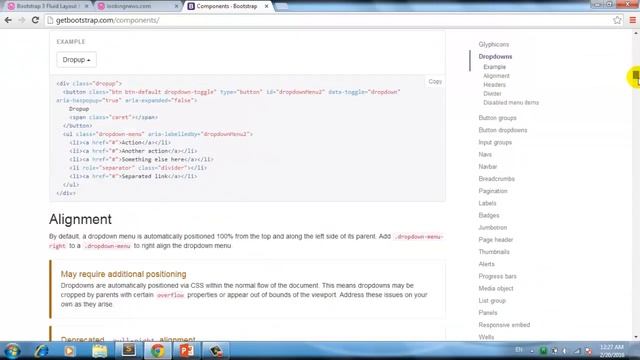Open Glyphicons in sidebar navigation
This screenshot has width=640, height=360.
(x=493, y=44)
